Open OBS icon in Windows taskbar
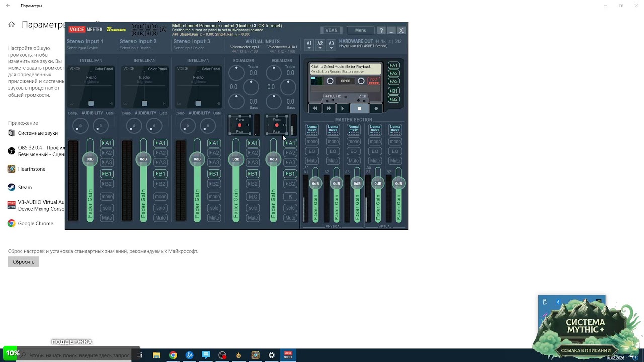The width and height of the screenshot is (644, 362). pyautogui.click(x=222, y=355)
